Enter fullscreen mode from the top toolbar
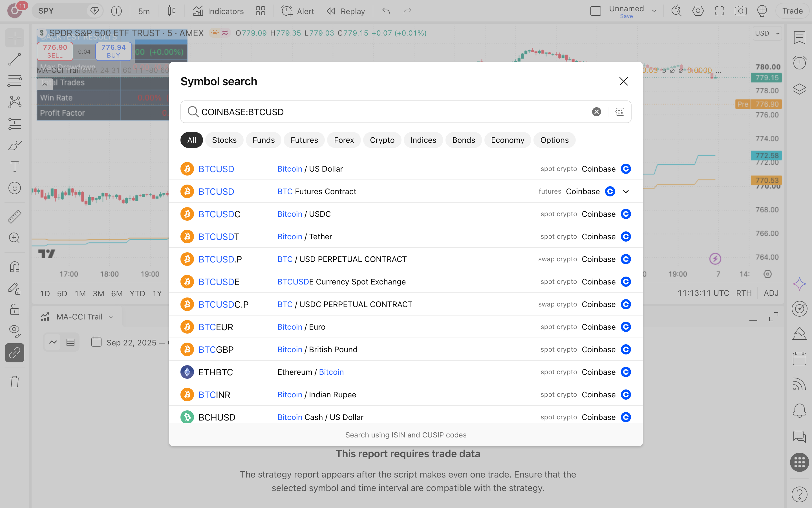The height and width of the screenshot is (508, 812). point(720,11)
